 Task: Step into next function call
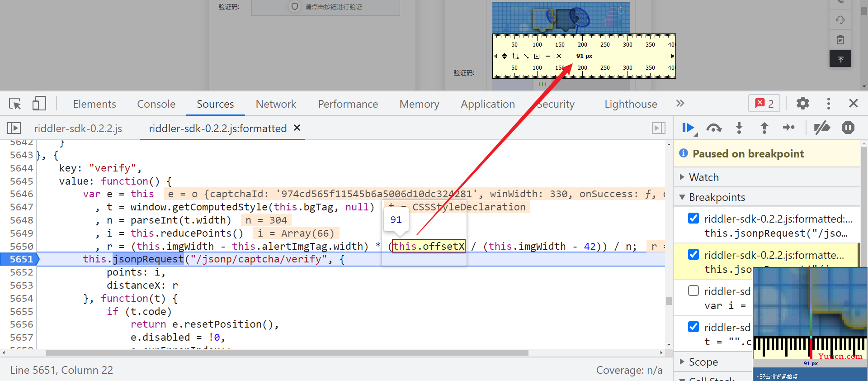[739, 128]
